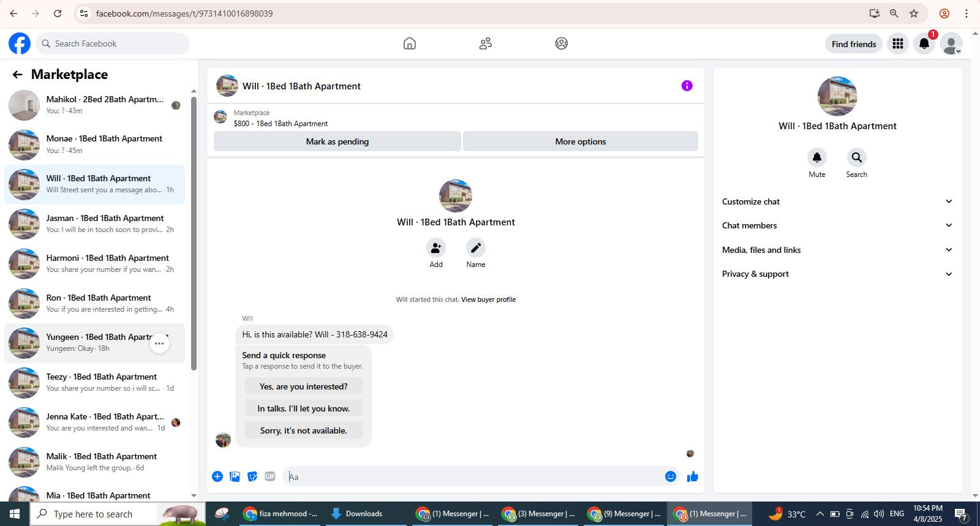980x526 pixels.
Task: Choose a GIF icon in composer
Action: point(270,476)
